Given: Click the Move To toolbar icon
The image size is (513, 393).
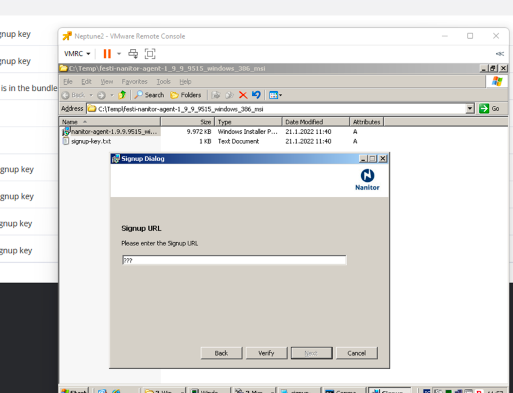Looking at the screenshot, I should (x=216, y=95).
